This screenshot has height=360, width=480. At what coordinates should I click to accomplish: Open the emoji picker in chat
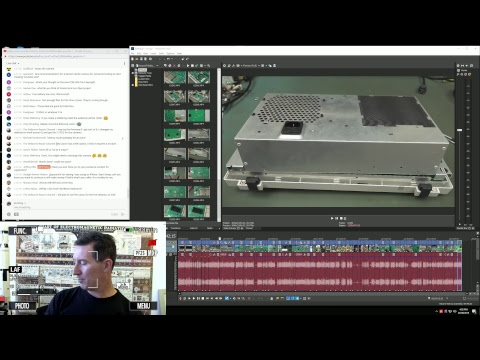point(9,214)
